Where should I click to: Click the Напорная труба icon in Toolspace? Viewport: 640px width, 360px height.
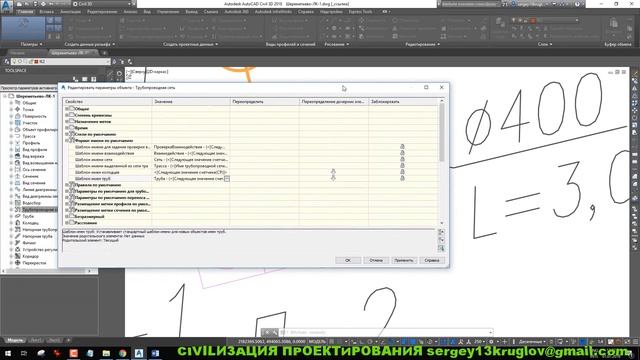click(18, 236)
